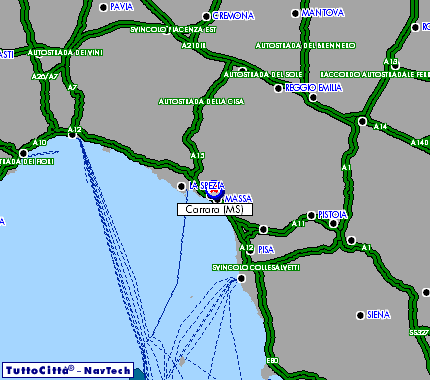
Task: Select the Siena city marker dot
Action: tap(360, 315)
